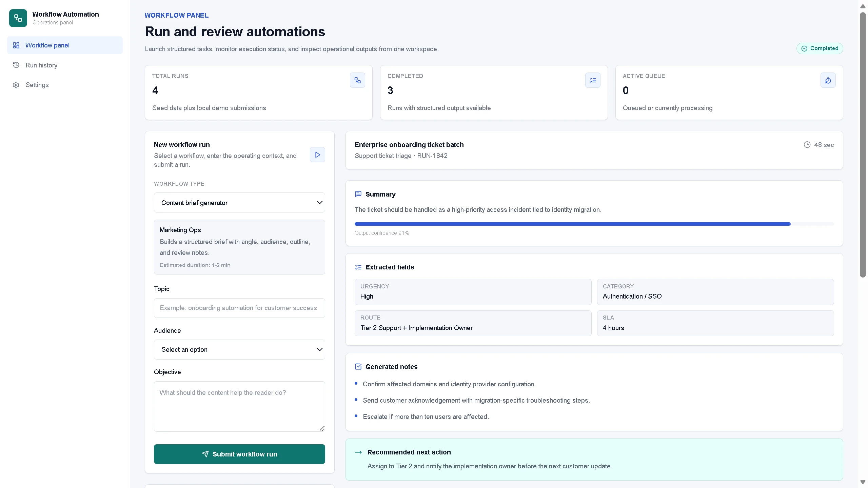Image resolution: width=868 pixels, height=488 pixels.
Task: Click the clock icon beside 48 sec
Action: pos(807,145)
